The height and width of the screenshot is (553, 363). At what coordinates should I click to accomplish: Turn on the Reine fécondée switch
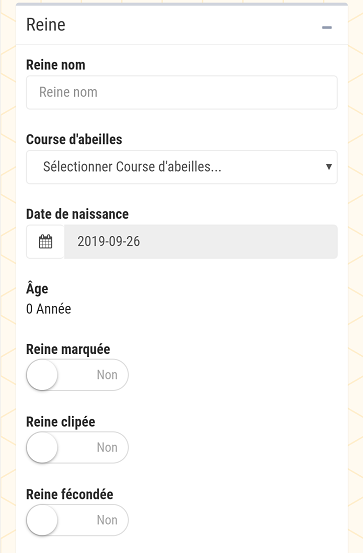click(x=77, y=520)
